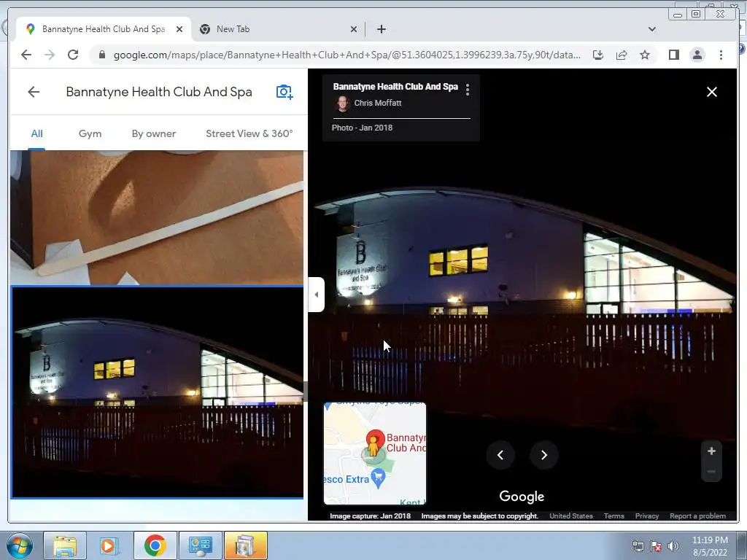
Task: Click the browser Forward arrow button
Action: (50, 55)
